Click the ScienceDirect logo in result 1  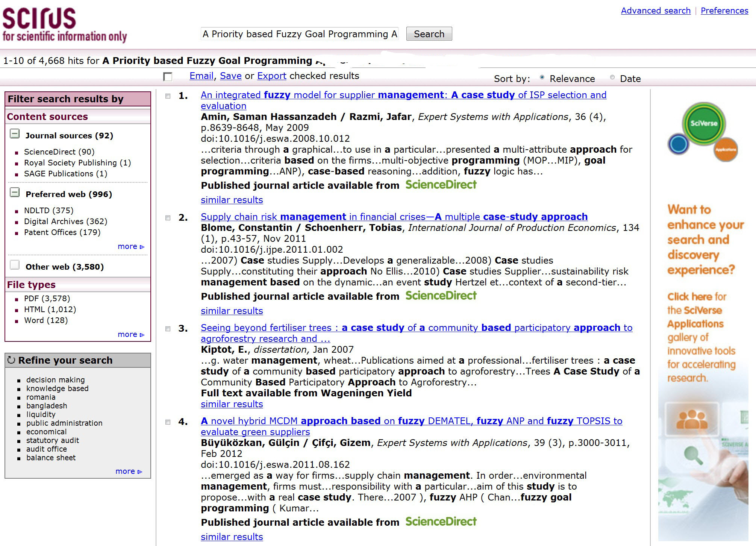click(x=441, y=185)
